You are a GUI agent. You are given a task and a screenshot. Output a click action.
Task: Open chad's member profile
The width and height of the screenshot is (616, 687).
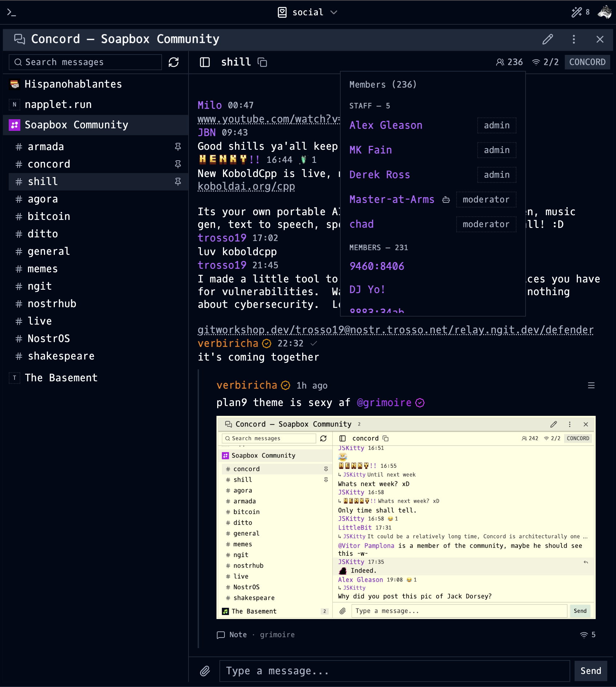point(361,224)
